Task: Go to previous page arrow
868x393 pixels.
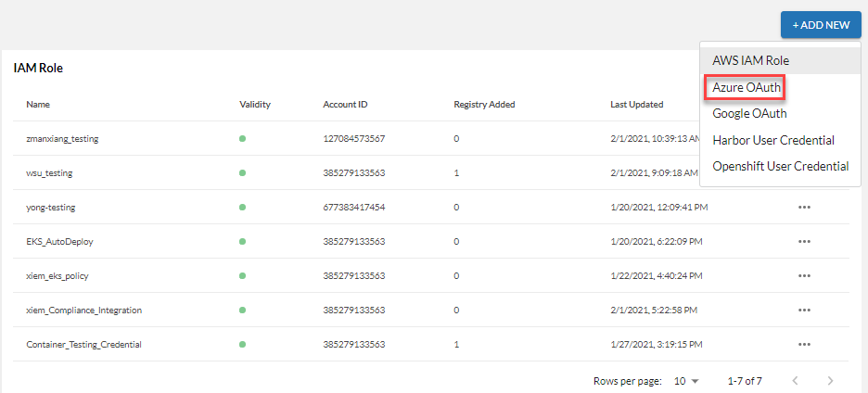Action: [x=795, y=381]
